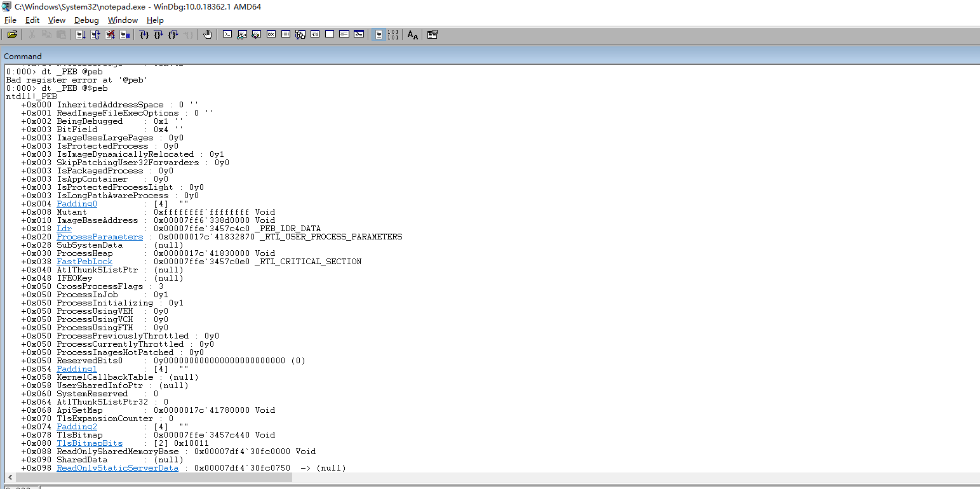Click the "BeingDebugged" field name

(x=90, y=121)
